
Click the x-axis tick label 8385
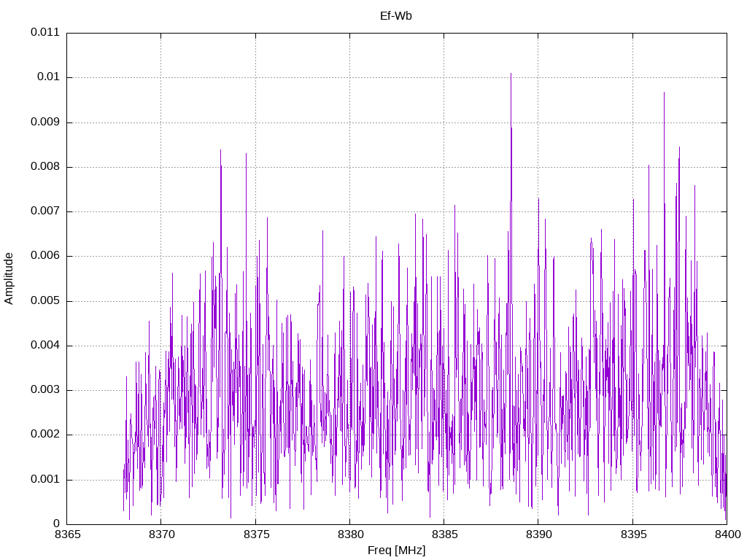pyautogui.click(x=444, y=534)
